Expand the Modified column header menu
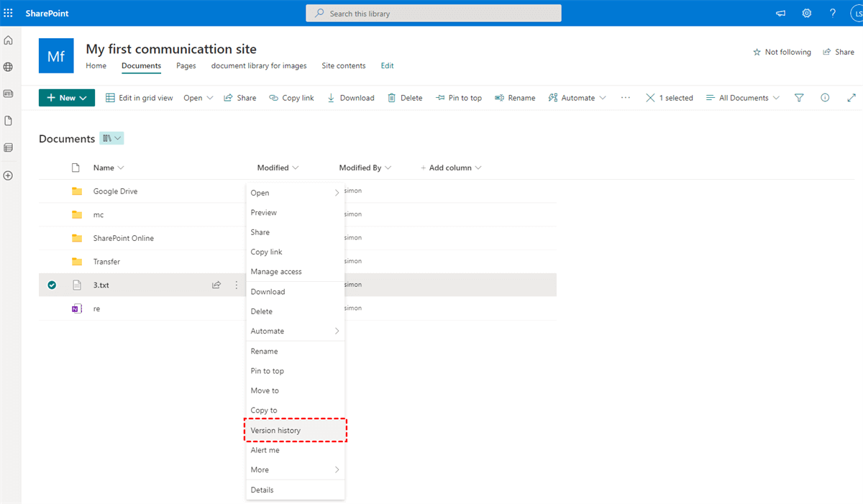The height and width of the screenshot is (504, 863). pyautogui.click(x=278, y=168)
